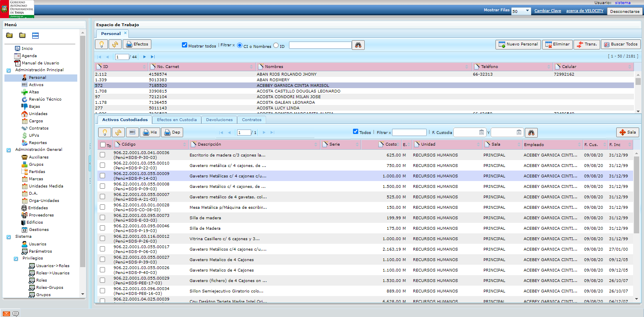Open Manual de Usuario
This screenshot has height=317, width=644.
click(x=40, y=63)
